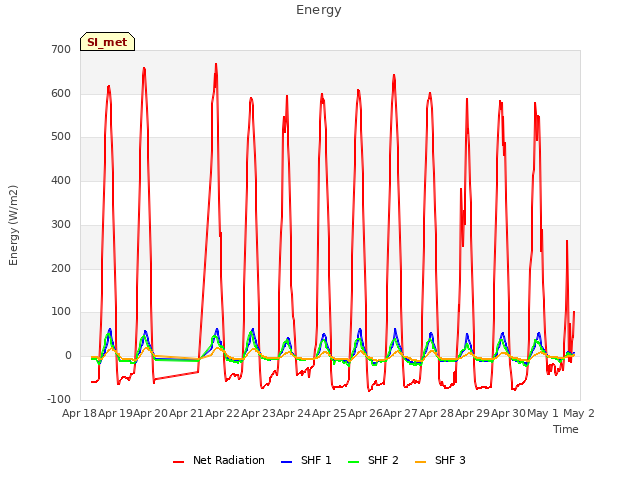Click the green SHF 2 legend swatch

[x=353, y=462]
